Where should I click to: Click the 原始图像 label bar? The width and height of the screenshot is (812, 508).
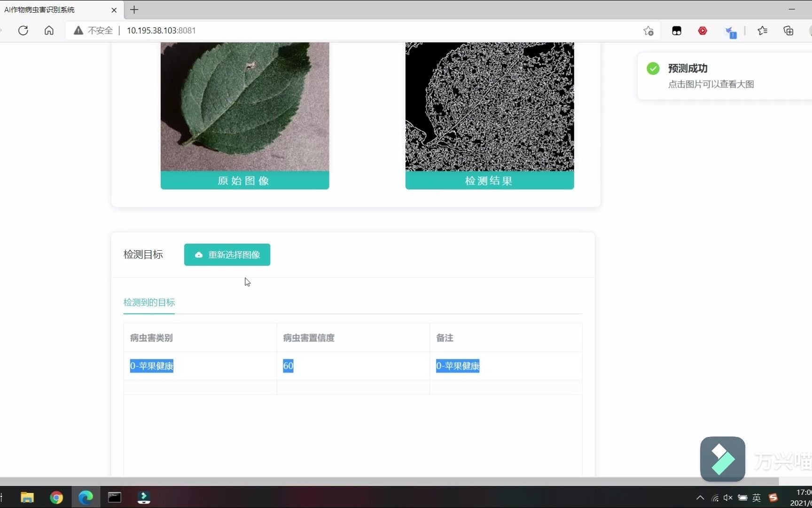[x=245, y=181]
